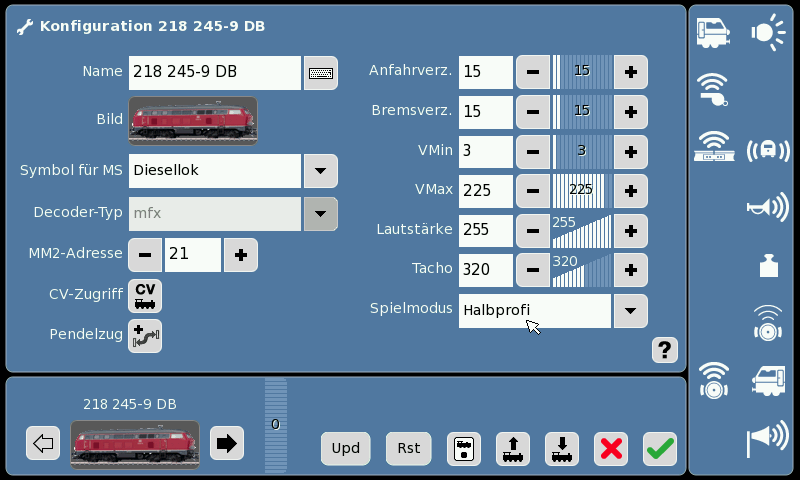800x480 pixels.
Task: Open the help question mark
Action: pyautogui.click(x=665, y=350)
